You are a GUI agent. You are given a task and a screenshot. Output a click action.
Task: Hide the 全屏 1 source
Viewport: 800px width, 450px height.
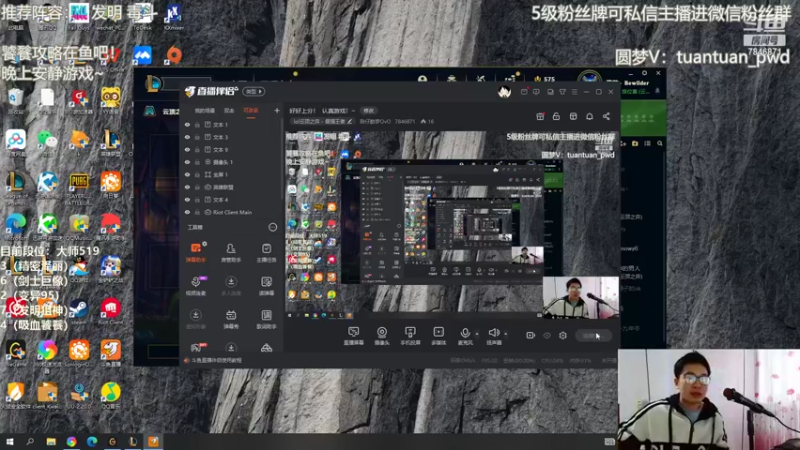[187, 174]
